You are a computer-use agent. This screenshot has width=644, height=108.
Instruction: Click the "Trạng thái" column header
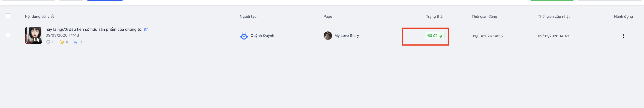pyautogui.click(x=435, y=16)
